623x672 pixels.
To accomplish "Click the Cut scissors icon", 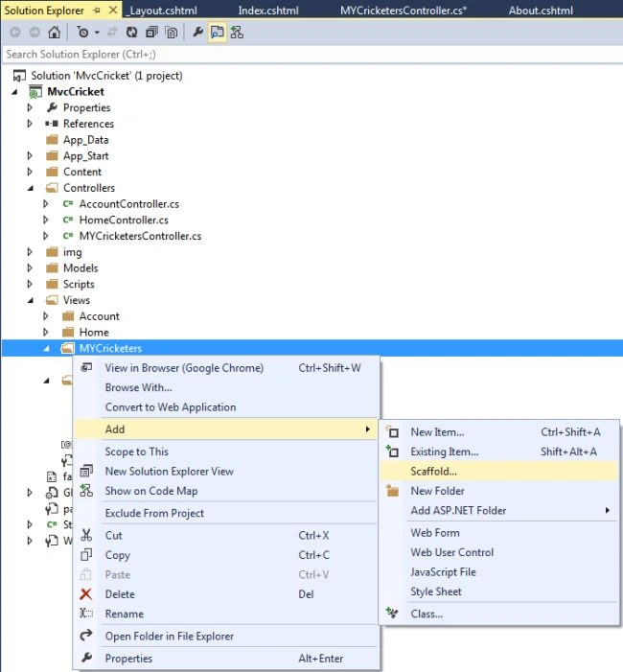I will point(86,535).
